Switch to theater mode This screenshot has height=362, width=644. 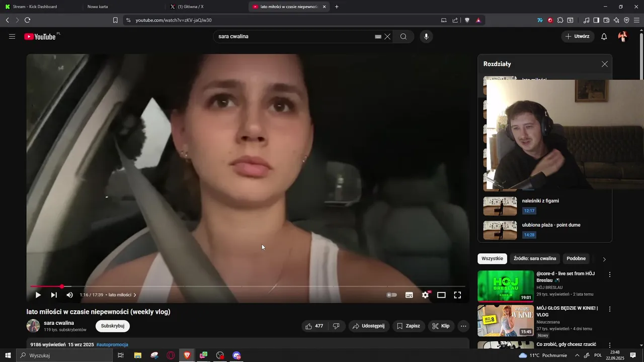[x=441, y=295]
